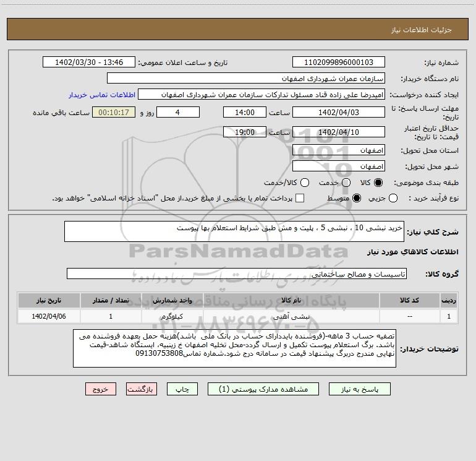Viewport: 476px width, 461px height.
Task: Click the پاسخ به نیاز button
Action: (360, 389)
